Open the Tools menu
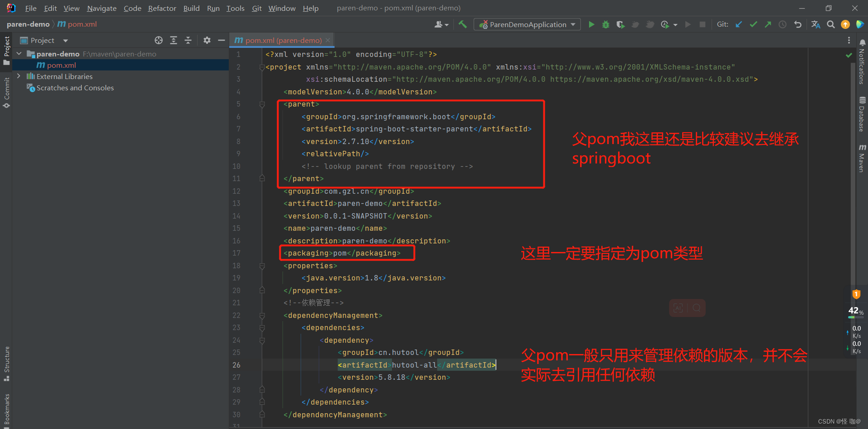 235,8
